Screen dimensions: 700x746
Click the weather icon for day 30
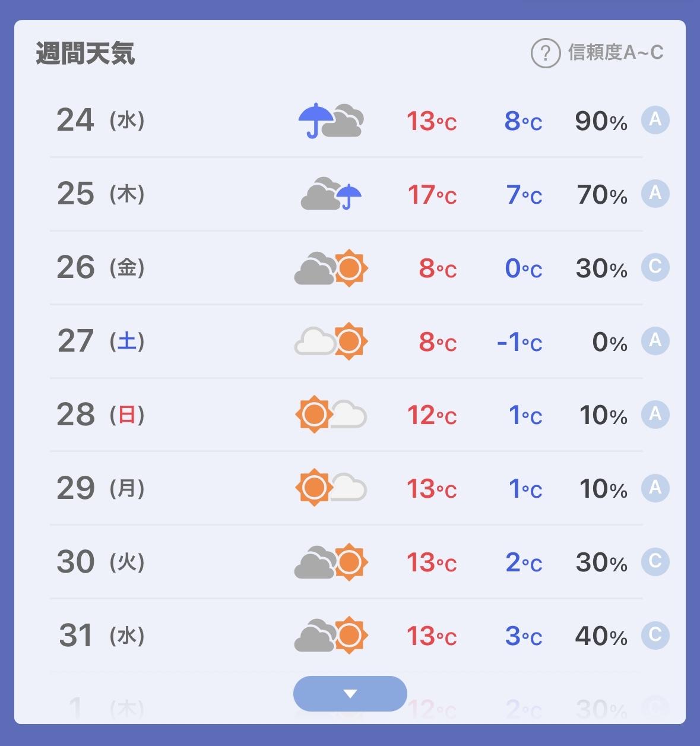click(x=331, y=562)
